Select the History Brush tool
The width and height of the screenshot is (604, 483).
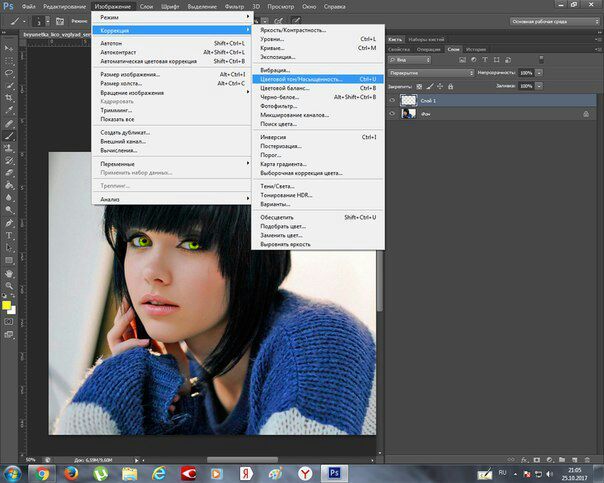coord(9,160)
